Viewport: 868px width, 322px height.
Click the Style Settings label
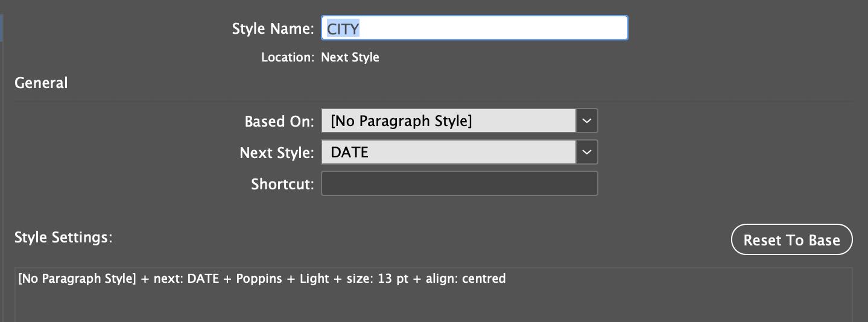pos(64,238)
